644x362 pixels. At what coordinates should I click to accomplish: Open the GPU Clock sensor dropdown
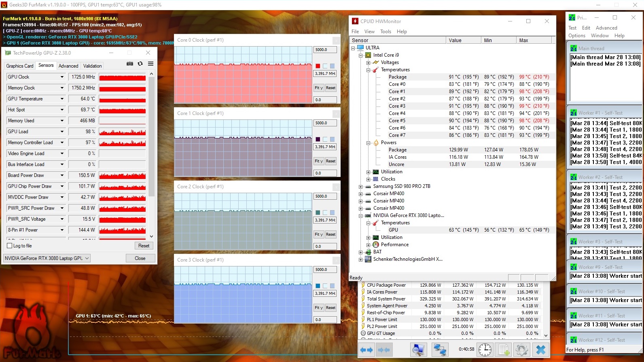tap(62, 77)
